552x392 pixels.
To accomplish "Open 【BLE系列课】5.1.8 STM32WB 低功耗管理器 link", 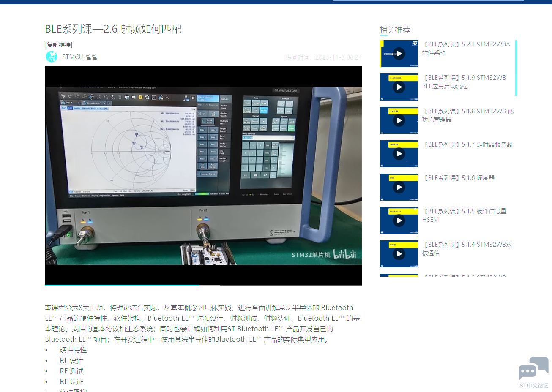I will pyautogui.click(x=468, y=115).
